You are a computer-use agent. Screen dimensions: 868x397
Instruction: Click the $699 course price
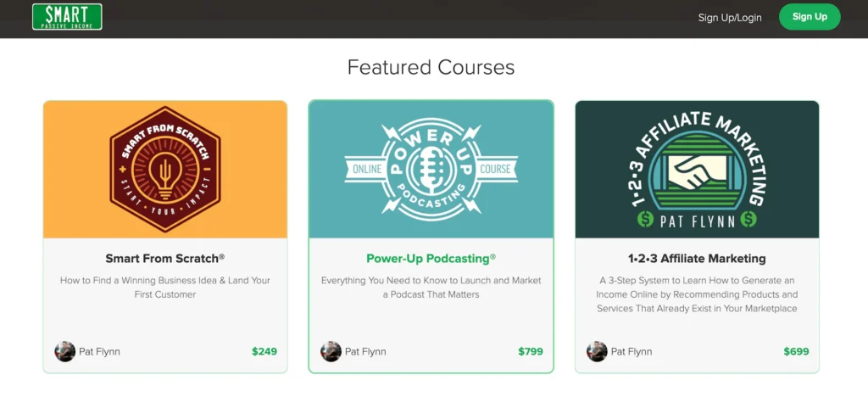796,351
